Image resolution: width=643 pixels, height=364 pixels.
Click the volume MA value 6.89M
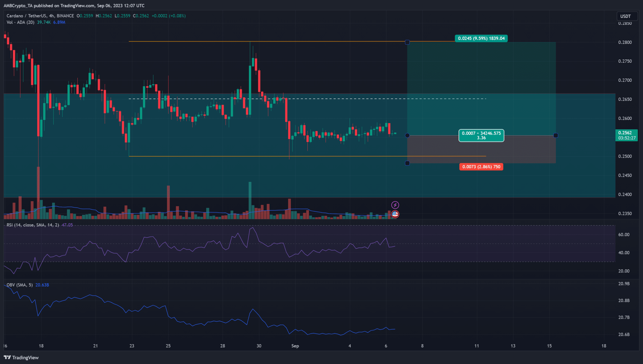click(59, 22)
